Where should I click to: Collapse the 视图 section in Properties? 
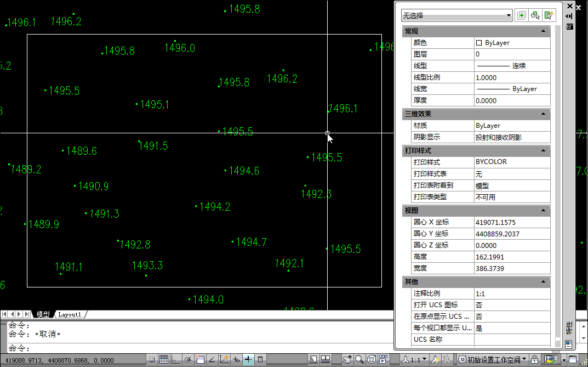[x=545, y=211]
